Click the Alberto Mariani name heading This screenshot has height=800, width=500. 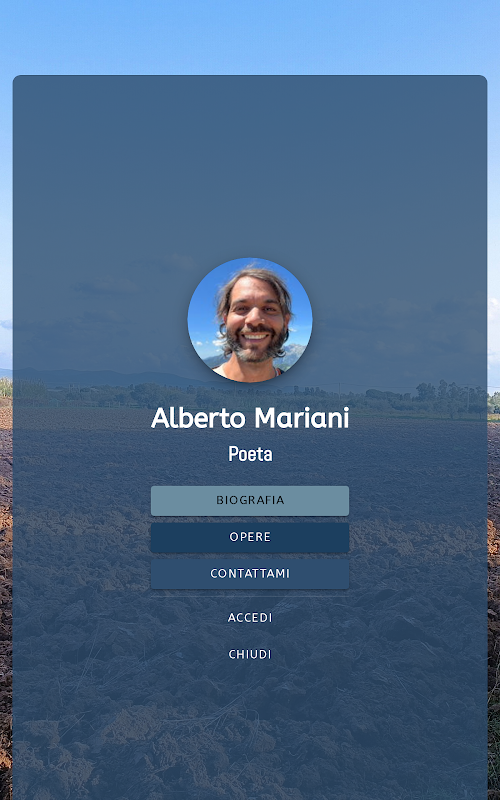(250, 418)
